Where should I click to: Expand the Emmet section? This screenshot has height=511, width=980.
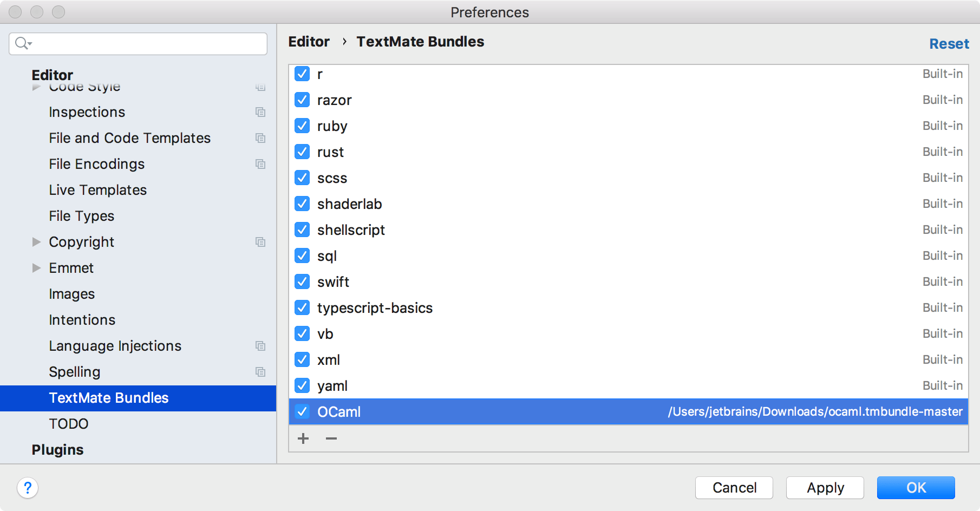click(x=36, y=268)
